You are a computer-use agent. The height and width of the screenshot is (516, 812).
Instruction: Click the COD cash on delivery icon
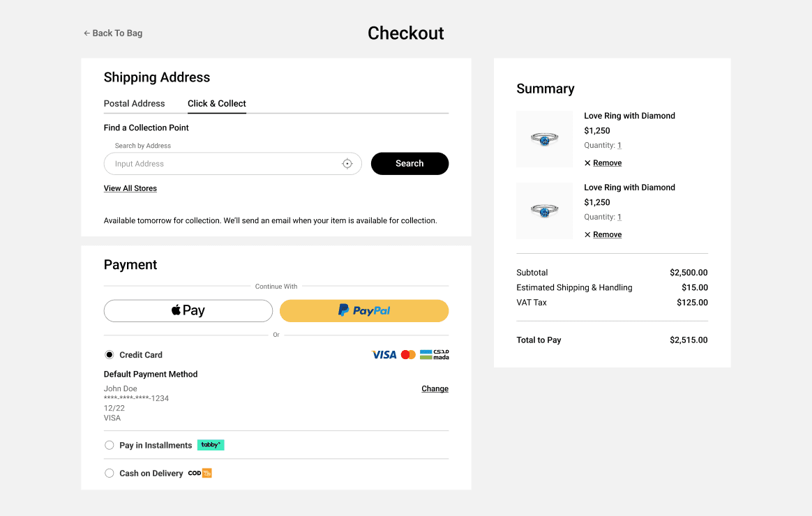tap(200, 473)
